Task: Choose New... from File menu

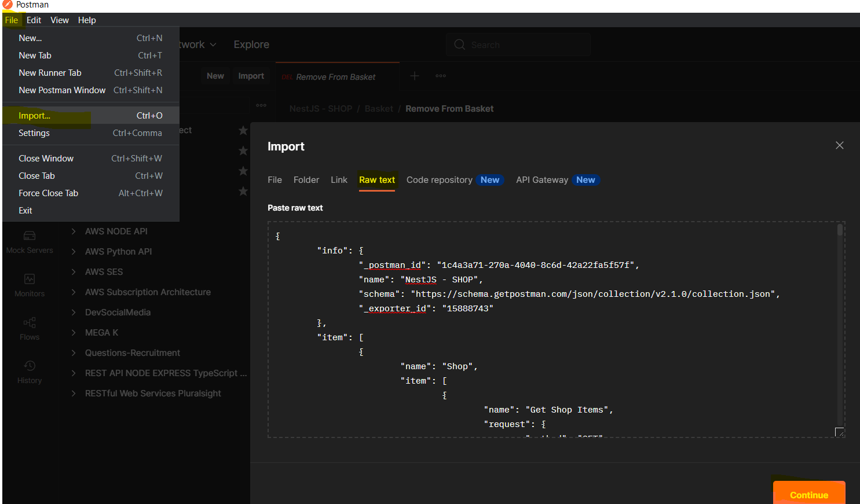Action: click(91, 38)
